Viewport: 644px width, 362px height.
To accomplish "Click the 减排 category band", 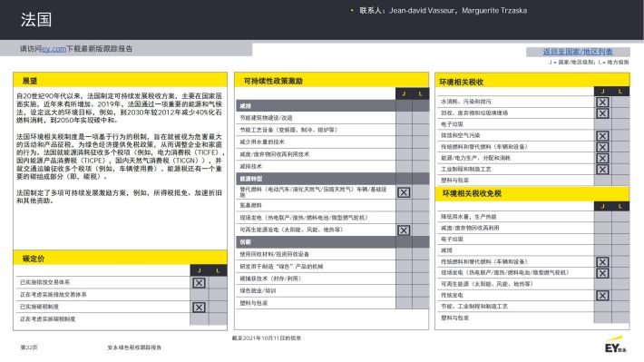I will tap(333, 106).
